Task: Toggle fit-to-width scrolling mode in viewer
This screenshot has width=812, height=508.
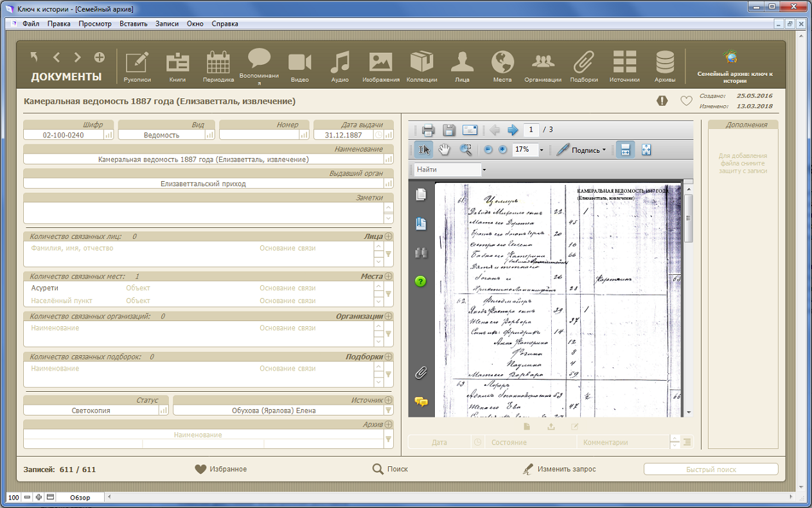Action: (x=625, y=150)
